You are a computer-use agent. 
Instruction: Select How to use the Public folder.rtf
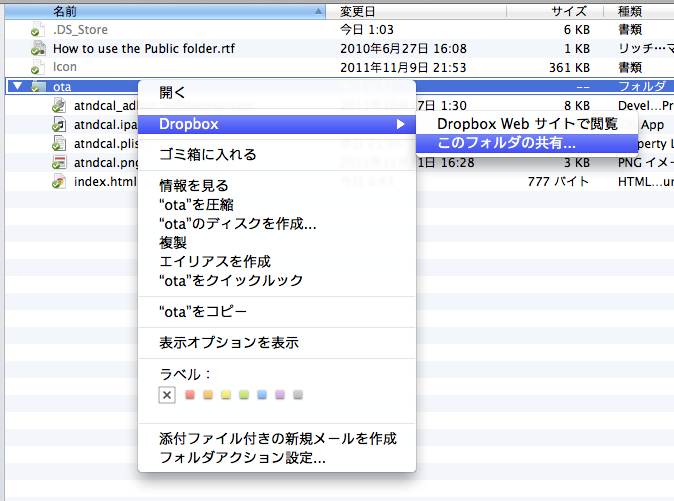(144, 49)
